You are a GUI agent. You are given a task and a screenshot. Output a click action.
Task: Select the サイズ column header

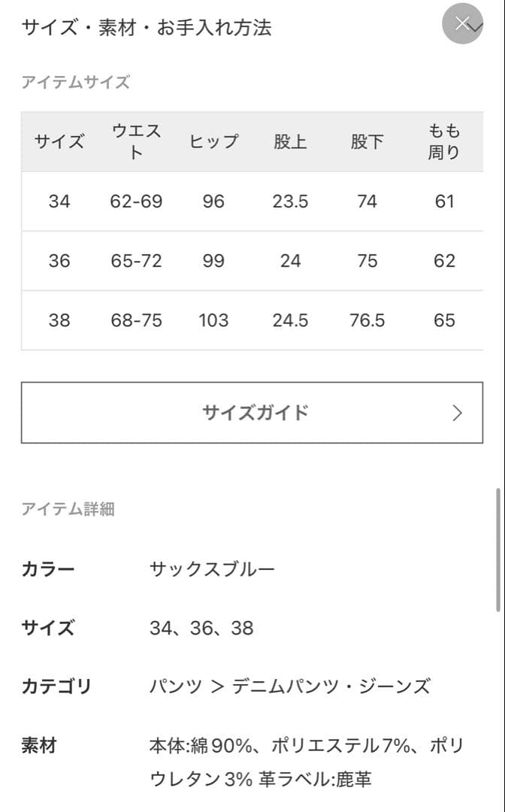pos(59,141)
